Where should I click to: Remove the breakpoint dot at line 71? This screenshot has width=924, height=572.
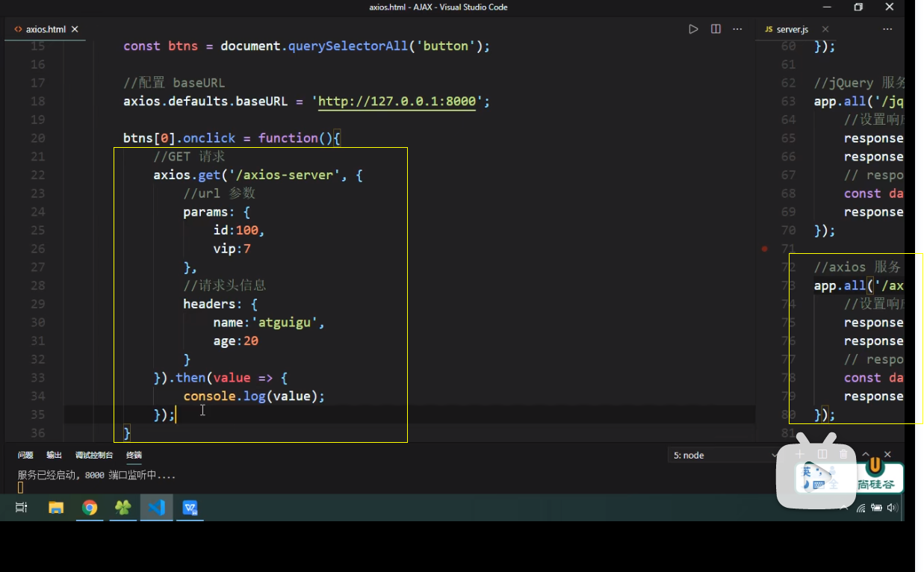click(765, 249)
